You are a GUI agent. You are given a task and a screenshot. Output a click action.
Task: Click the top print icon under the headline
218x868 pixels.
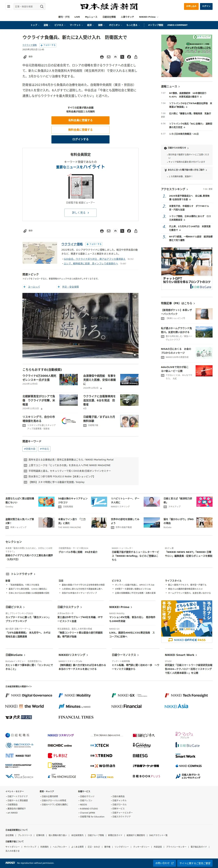[102, 57]
